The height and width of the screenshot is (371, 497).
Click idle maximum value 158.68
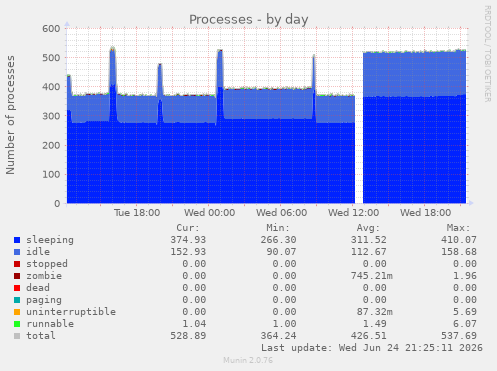click(459, 252)
